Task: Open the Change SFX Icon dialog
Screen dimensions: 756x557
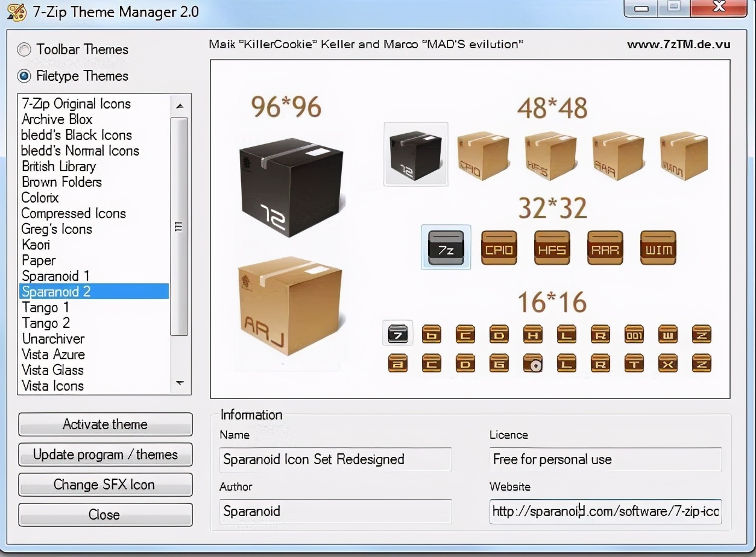Action: point(106,485)
